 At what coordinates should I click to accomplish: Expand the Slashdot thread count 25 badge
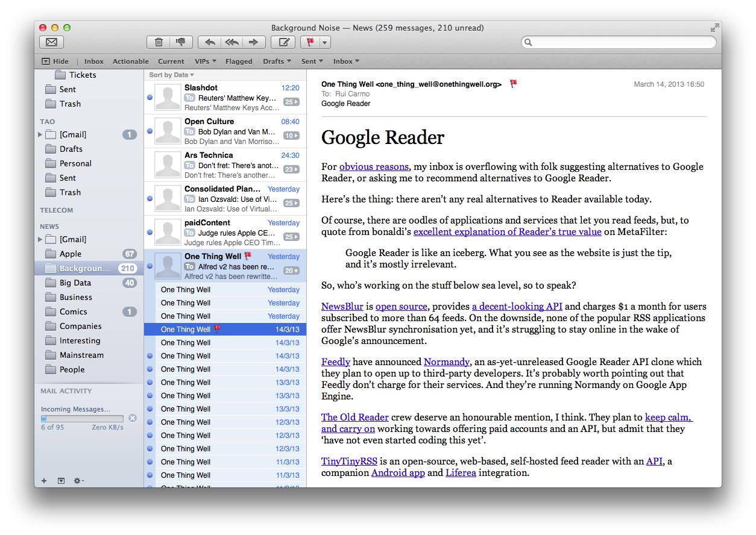(x=292, y=102)
